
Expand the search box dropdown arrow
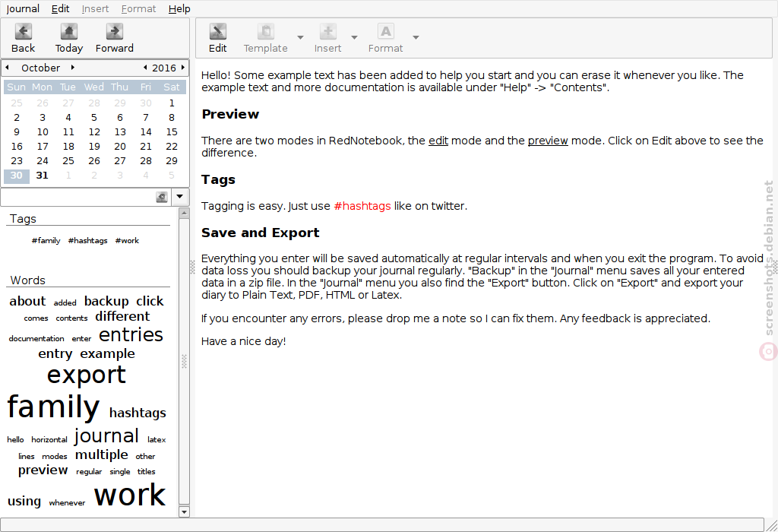click(179, 197)
